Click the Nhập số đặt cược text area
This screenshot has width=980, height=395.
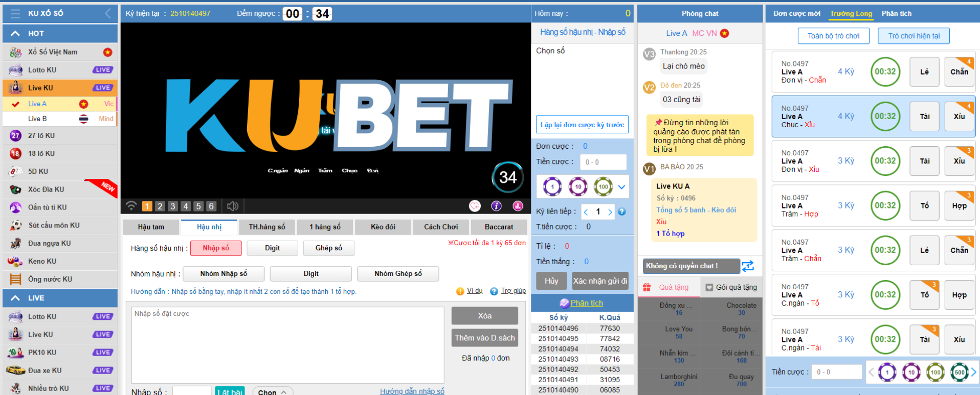coord(287,344)
